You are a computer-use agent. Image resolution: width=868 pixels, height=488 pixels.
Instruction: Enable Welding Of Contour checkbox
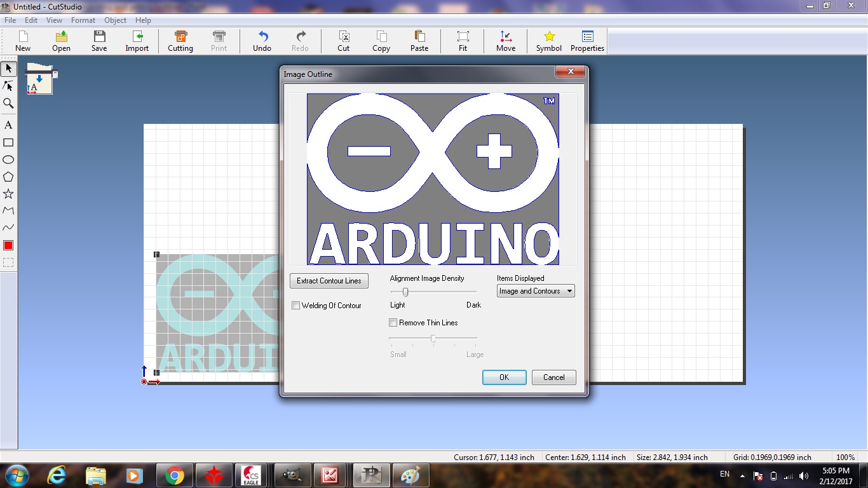click(x=295, y=306)
